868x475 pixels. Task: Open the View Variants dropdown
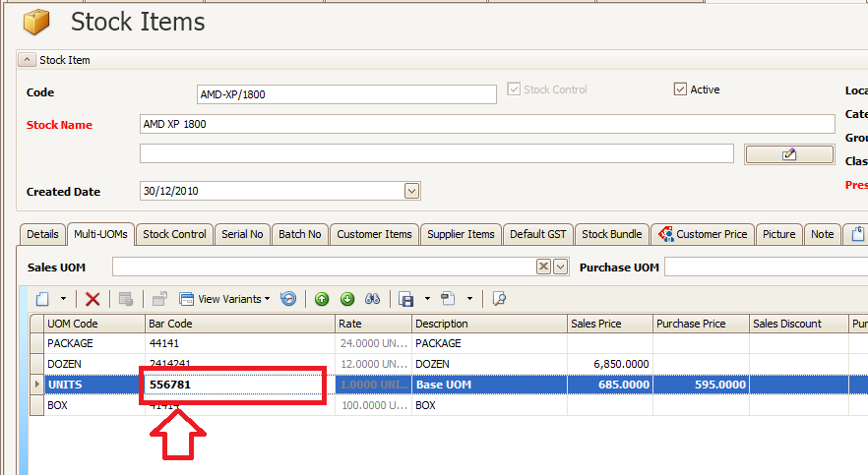224,299
